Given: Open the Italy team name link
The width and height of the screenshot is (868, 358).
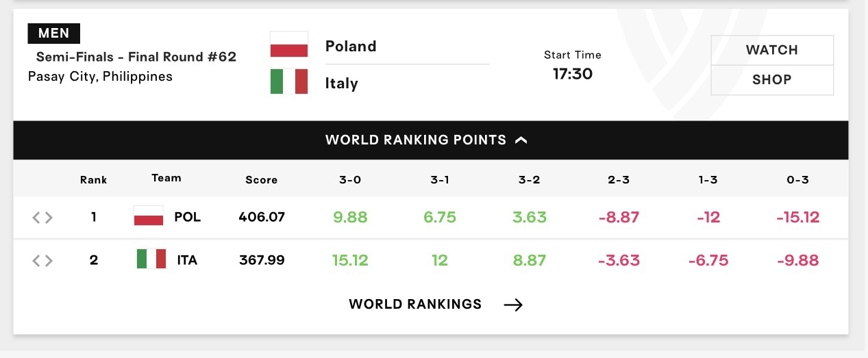Looking at the screenshot, I should coord(342,83).
